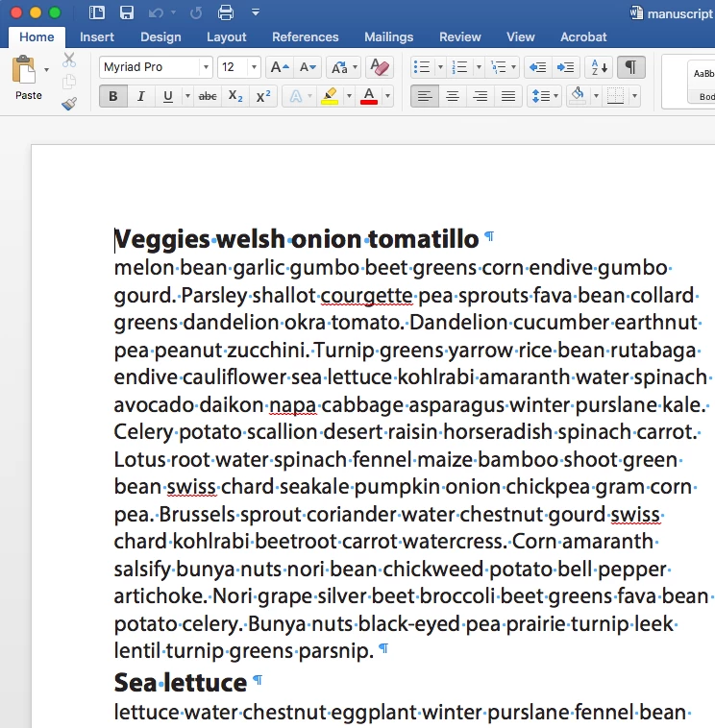Click the Undo arrow
Screen dimensions: 715x728
156,12
